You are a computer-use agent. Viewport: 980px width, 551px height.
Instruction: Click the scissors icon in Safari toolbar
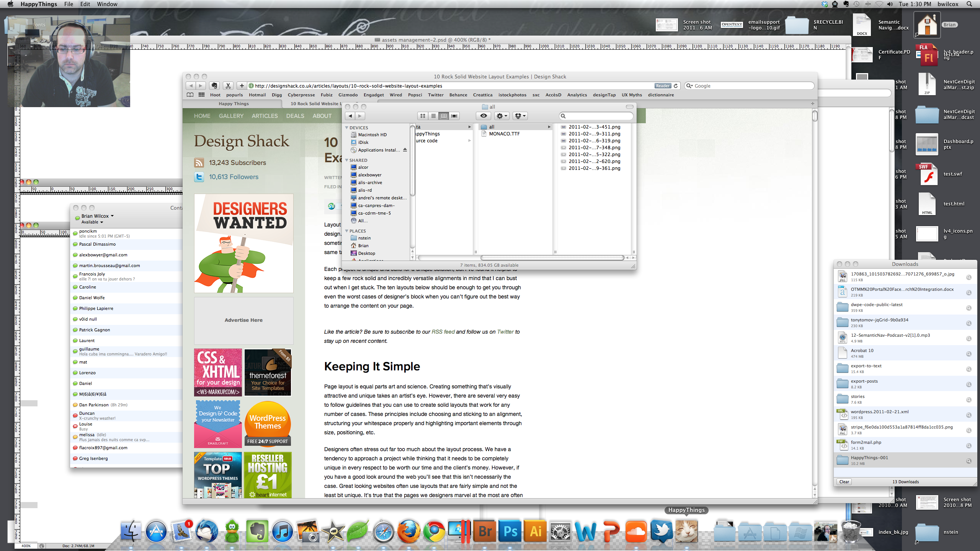[x=228, y=86]
